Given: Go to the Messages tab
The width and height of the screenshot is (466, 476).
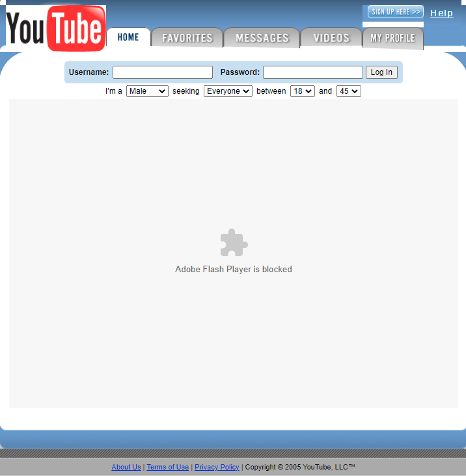Looking at the screenshot, I should (x=262, y=38).
